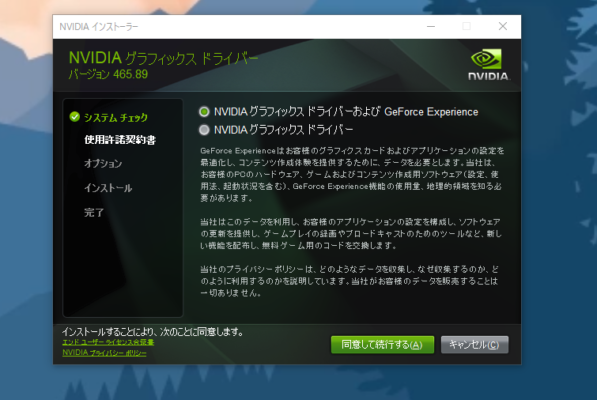Open the End User License Agreement link
The image size is (597, 400).
108,342
